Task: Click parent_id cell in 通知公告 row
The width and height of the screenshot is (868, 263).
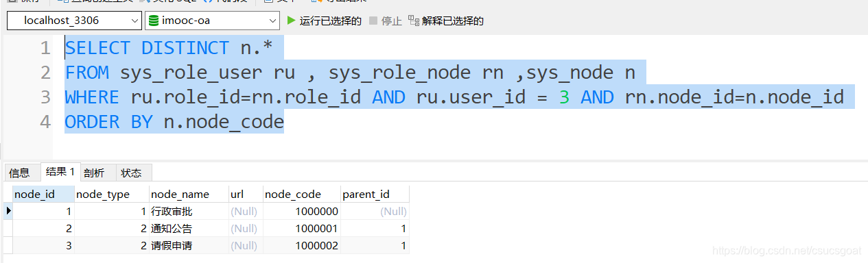Action: [375, 228]
